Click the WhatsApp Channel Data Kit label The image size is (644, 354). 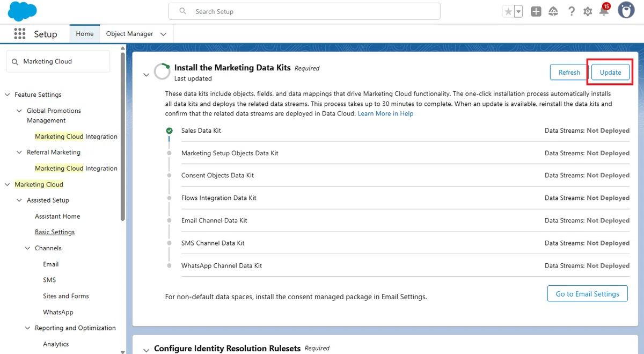pyautogui.click(x=222, y=266)
